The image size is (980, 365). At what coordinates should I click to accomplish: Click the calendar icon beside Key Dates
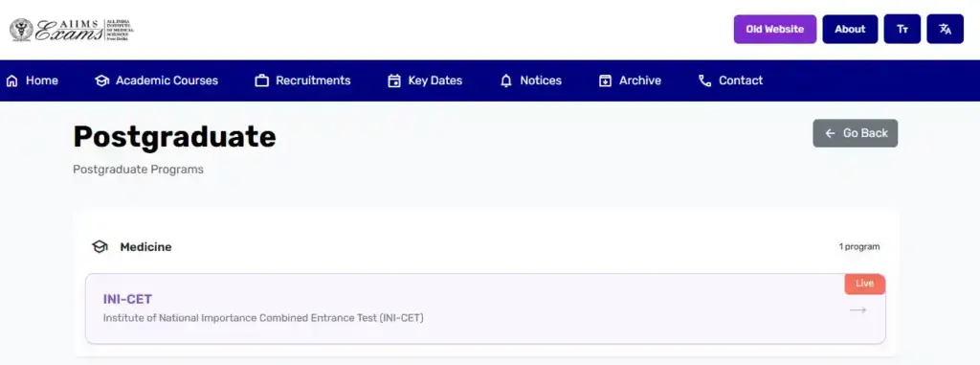pos(394,80)
